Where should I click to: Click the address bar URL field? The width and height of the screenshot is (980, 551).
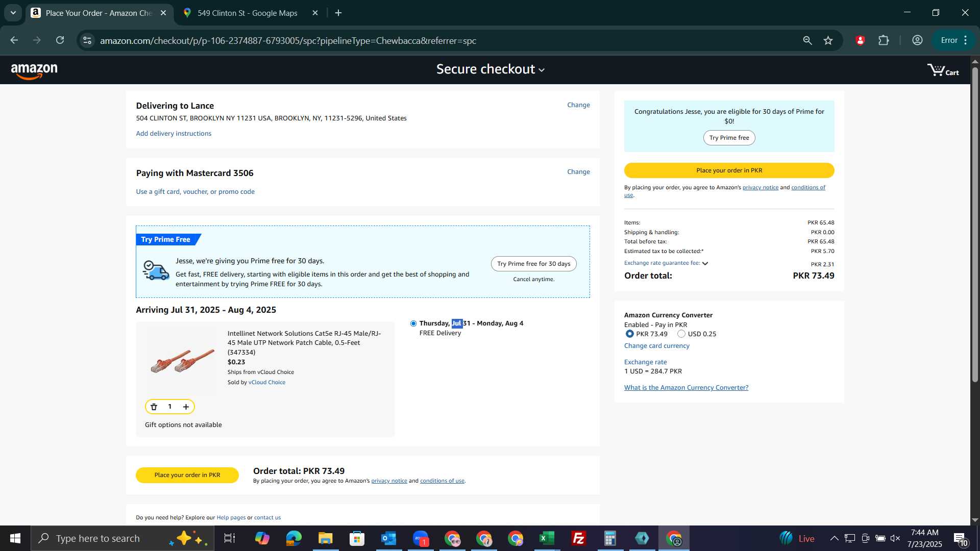coord(444,40)
